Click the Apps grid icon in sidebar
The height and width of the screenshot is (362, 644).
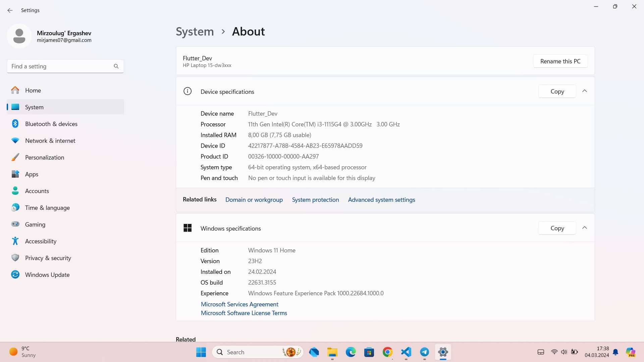coord(15,174)
